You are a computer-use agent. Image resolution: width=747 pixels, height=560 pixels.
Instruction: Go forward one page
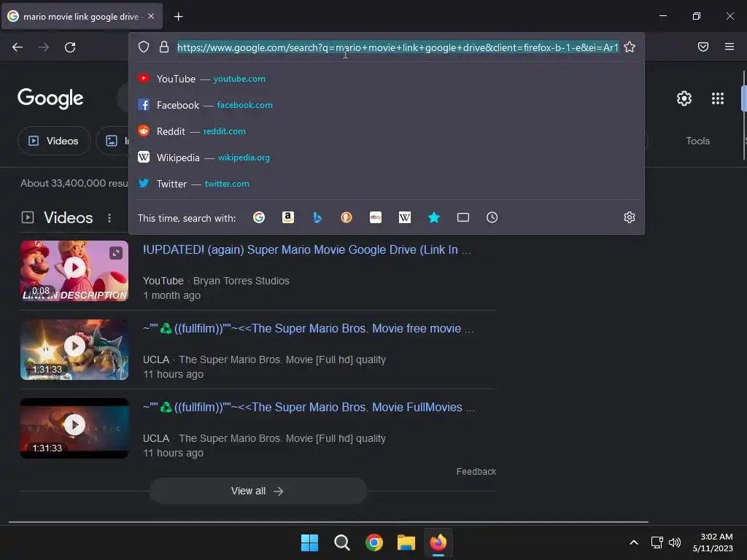[44, 47]
